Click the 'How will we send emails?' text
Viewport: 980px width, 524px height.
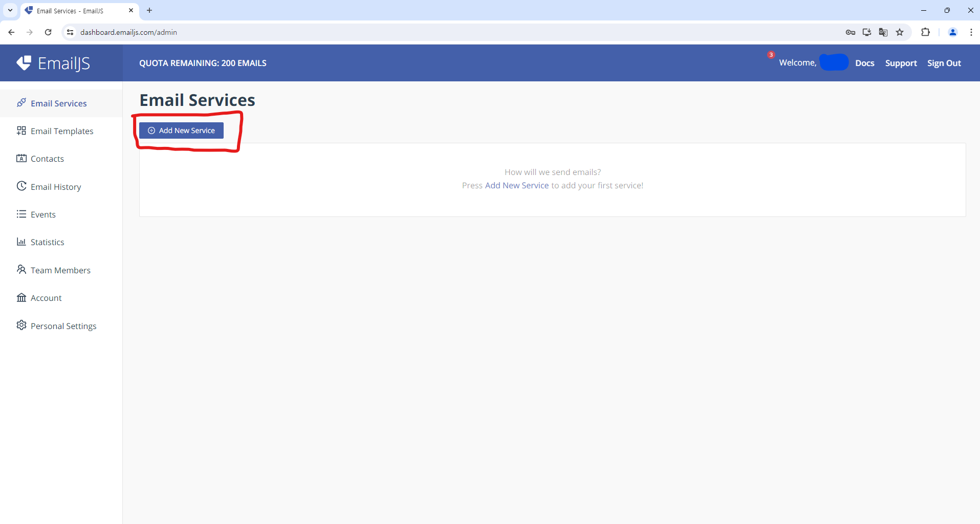tap(553, 172)
